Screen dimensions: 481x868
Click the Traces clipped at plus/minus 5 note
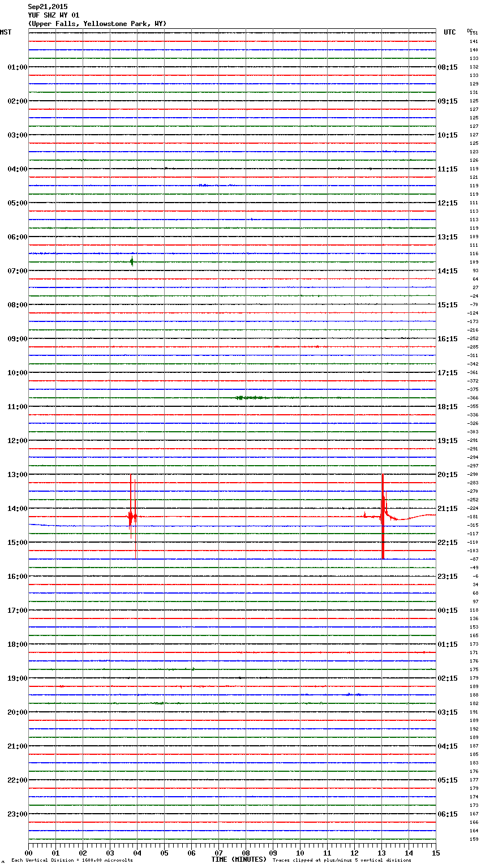click(342, 861)
